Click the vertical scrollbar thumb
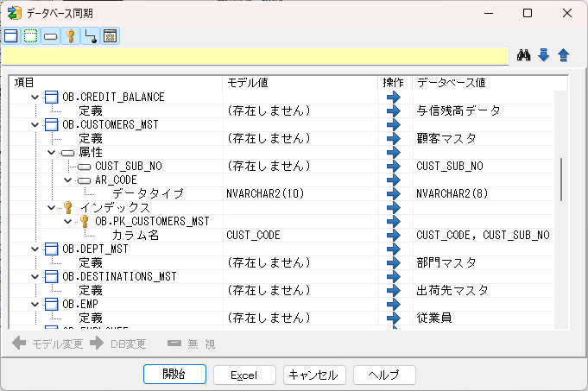 point(561,180)
